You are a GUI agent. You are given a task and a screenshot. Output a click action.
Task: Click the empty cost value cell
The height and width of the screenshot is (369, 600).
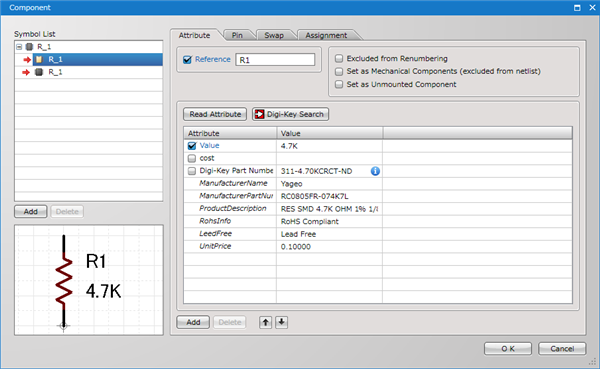[x=329, y=158]
